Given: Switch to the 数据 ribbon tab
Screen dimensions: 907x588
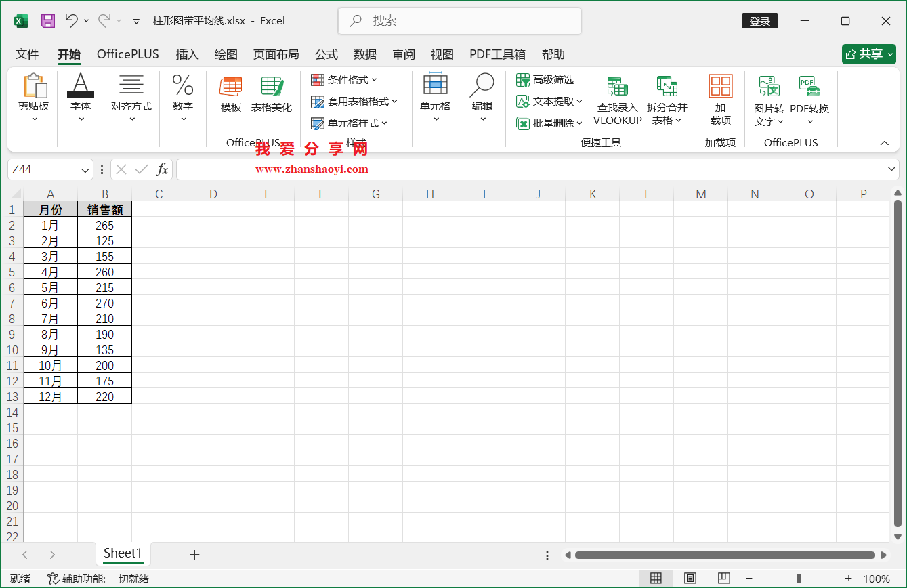Looking at the screenshot, I should coord(365,54).
